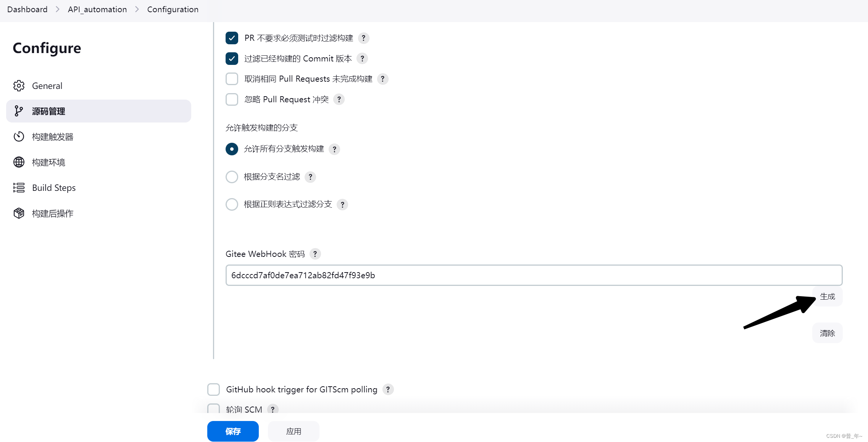Open help for 根据正则表达式过滤分支

(342, 205)
